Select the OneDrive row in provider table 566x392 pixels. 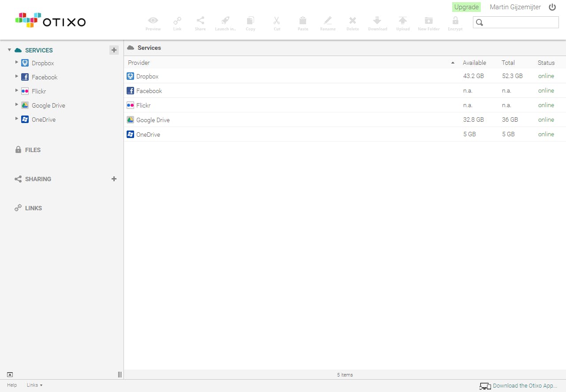tap(345, 134)
